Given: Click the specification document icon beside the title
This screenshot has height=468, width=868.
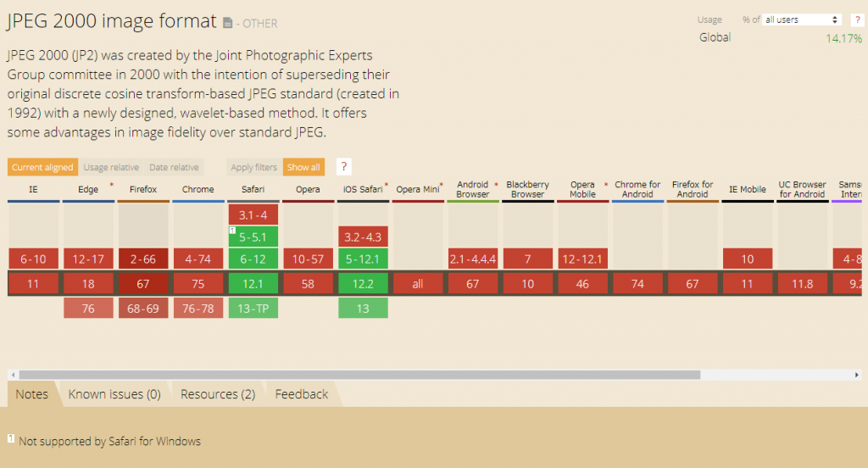Looking at the screenshot, I should 227,23.
